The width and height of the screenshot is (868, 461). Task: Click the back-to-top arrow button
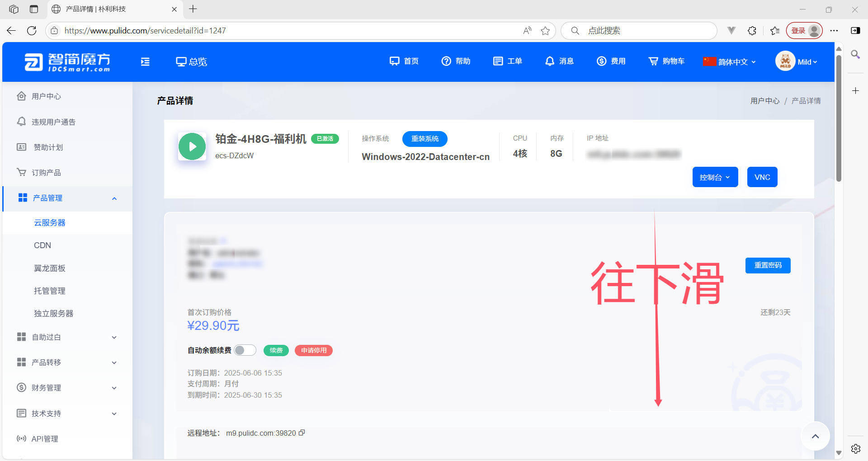(x=816, y=436)
